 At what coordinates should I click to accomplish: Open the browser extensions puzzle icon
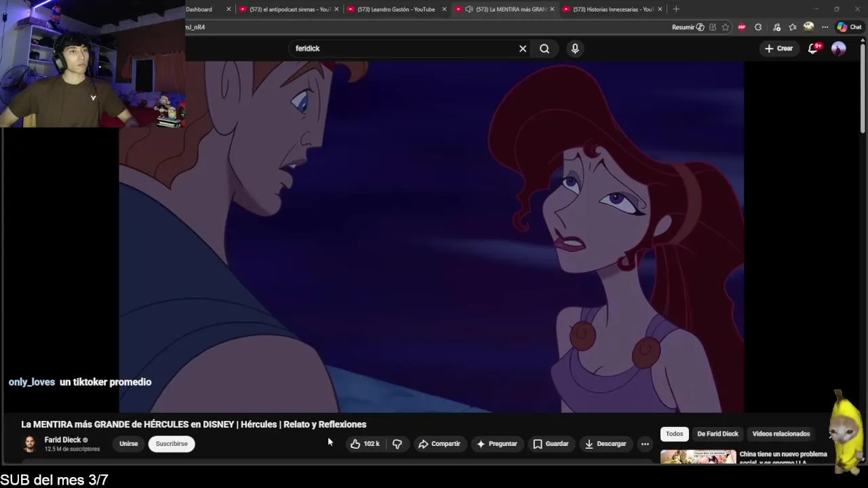[x=758, y=27]
